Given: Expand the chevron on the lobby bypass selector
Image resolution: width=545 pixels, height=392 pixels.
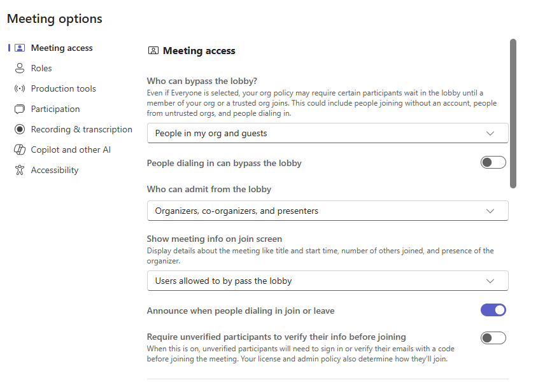Looking at the screenshot, I should [490, 133].
